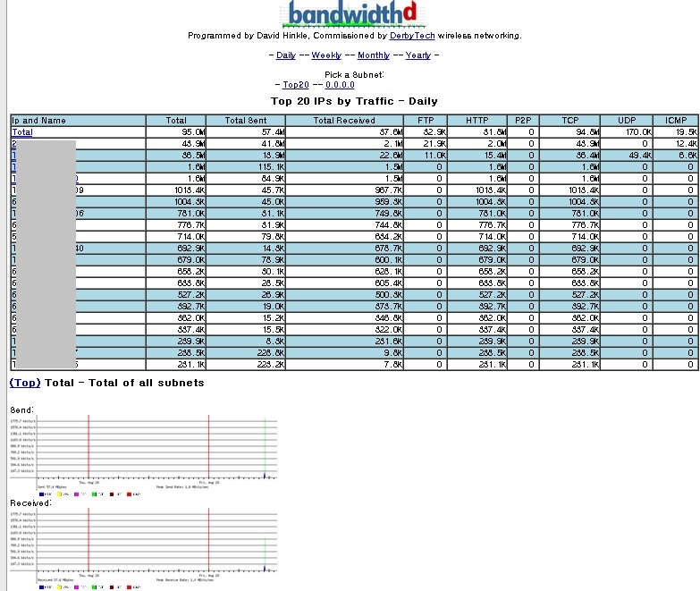Select the 170.0K UDP cell
Image resolution: width=700 pixels, height=591 pixels.
coord(627,132)
